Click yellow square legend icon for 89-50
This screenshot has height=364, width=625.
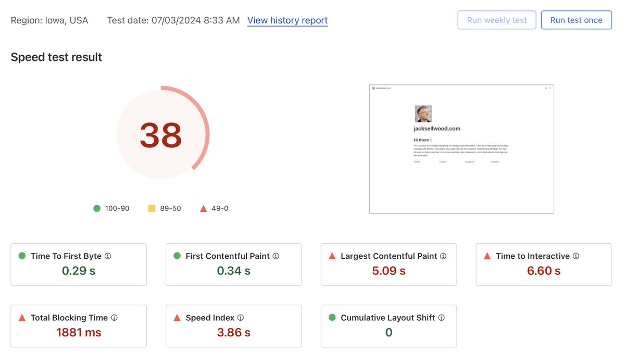pyautogui.click(x=152, y=208)
